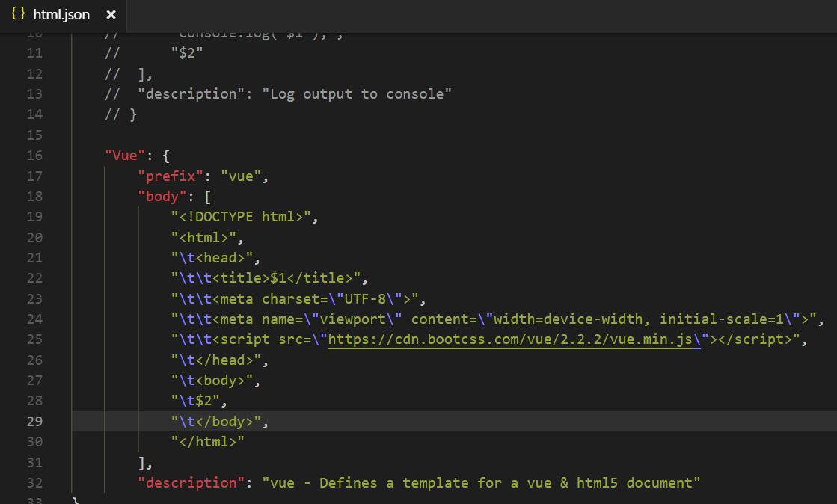
Task: Click the "<!DOCTYPE html>" string
Action: [x=241, y=217]
